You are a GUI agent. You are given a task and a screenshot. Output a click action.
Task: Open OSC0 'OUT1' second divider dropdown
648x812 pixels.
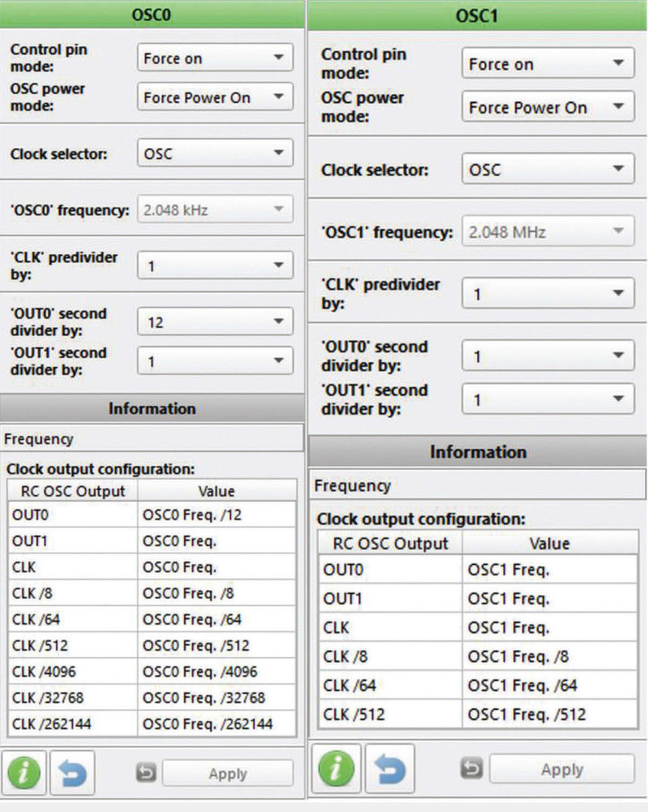coord(215,360)
